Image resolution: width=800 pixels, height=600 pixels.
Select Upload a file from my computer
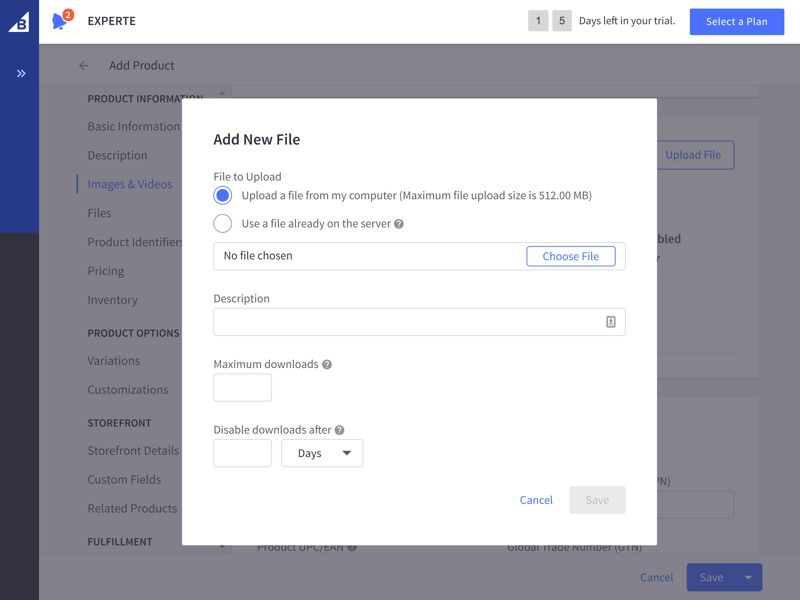(222, 195)
